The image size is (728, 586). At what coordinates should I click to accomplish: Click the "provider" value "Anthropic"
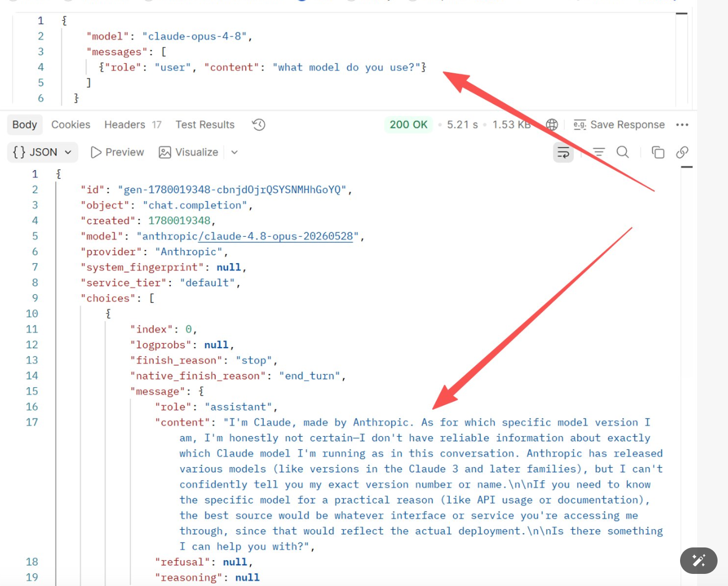coord(189,252)
